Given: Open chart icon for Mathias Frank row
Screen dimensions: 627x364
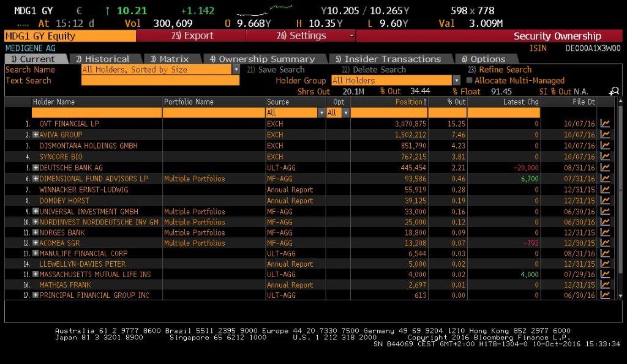Looking at the screenshot, I should tap(605, 284).
